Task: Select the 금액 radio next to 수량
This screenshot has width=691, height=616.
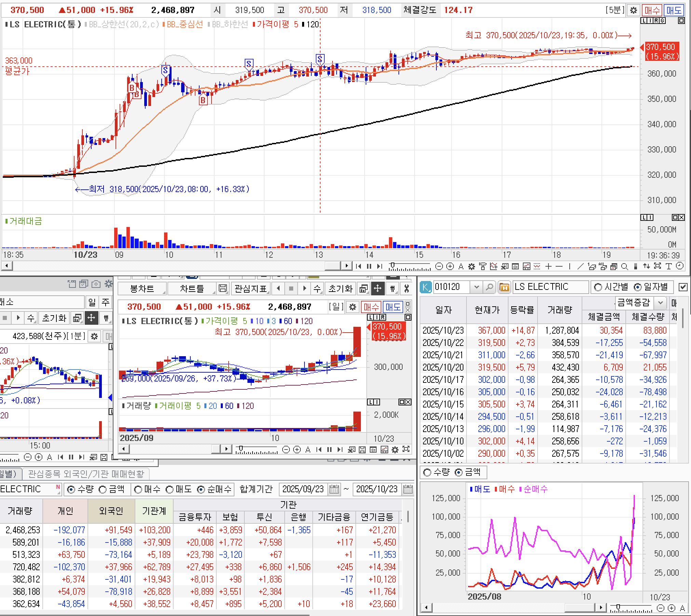Action: (103, 490)
